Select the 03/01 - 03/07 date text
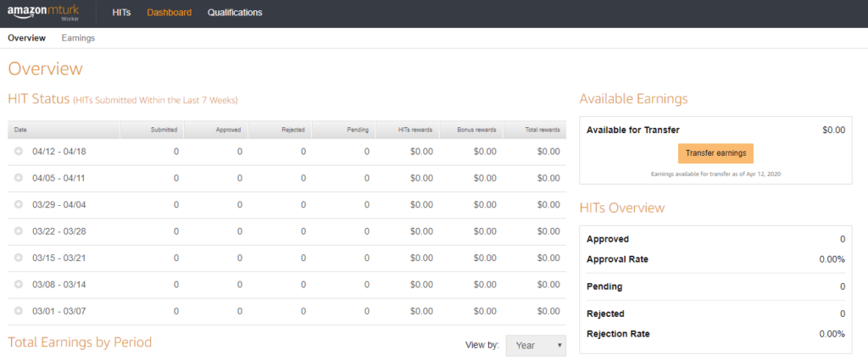Screen dimensions: 868x361 point(59,311)
